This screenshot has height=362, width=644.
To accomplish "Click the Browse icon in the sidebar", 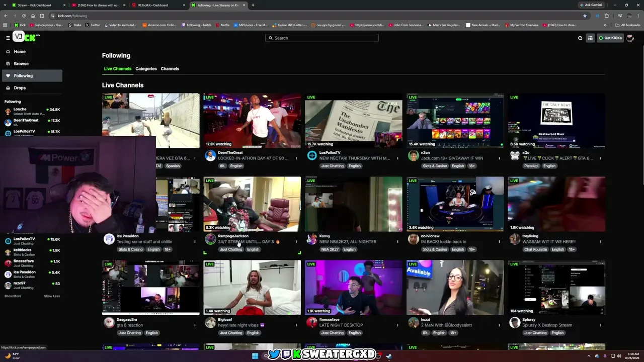I will [x=8, y=63].
